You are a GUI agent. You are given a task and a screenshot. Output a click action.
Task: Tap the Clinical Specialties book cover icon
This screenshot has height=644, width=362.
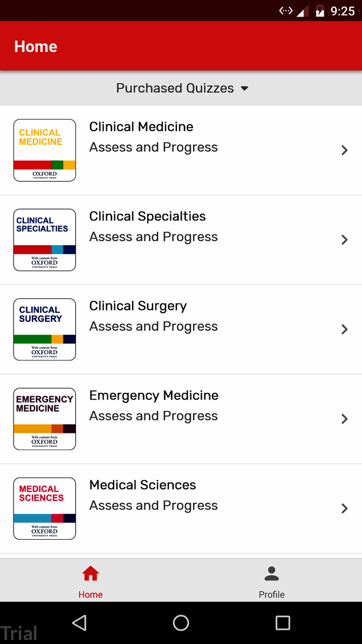45,240
